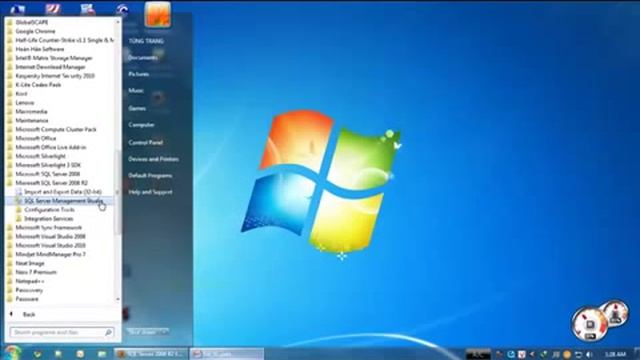Screen dimensions: 640x360
Task: Click the Shut down button
Action: coord(142,332)
